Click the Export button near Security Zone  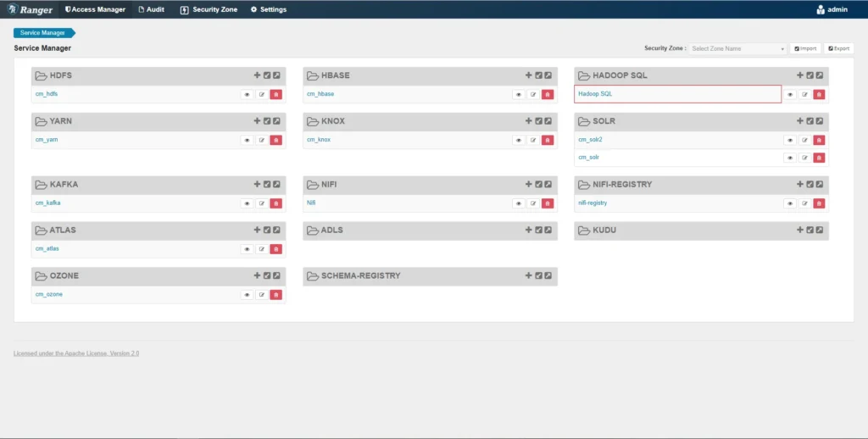click(x=838, y=48)
